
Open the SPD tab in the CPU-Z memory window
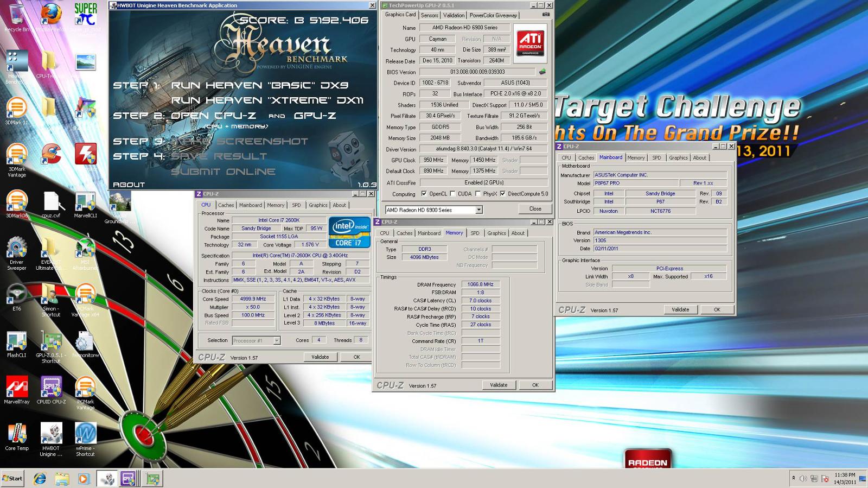pyautogui.click(x=475, y=233)
